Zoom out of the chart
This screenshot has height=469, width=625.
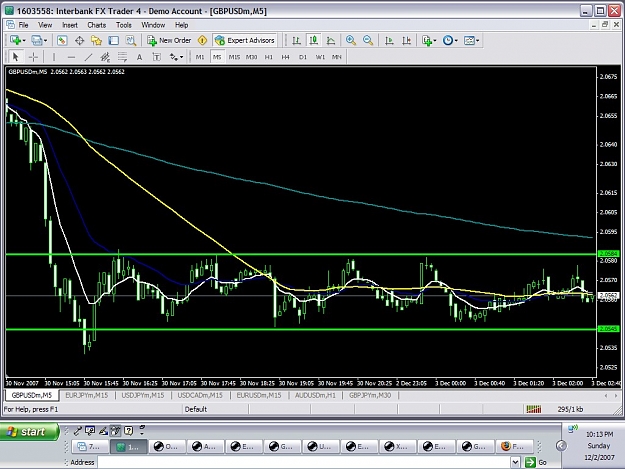point(368,40)
